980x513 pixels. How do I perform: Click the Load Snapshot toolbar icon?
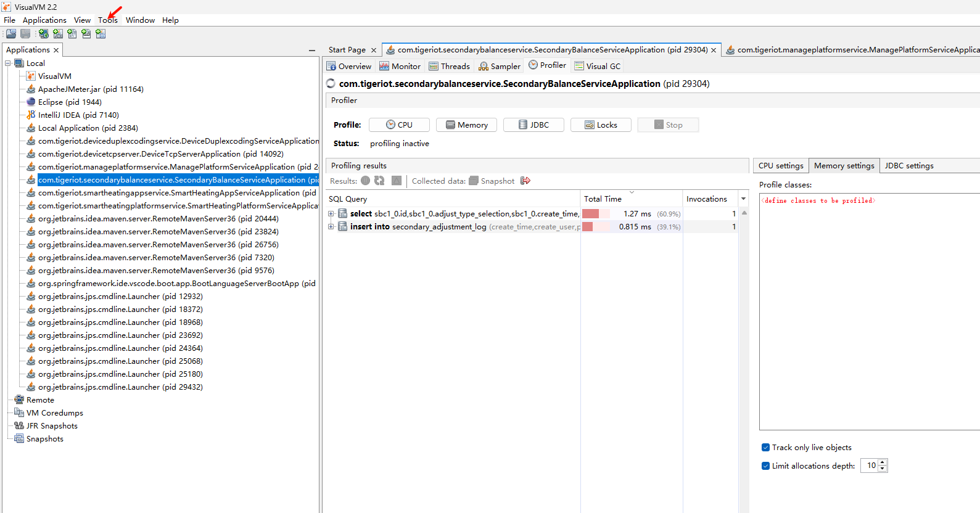pos(11,34)
